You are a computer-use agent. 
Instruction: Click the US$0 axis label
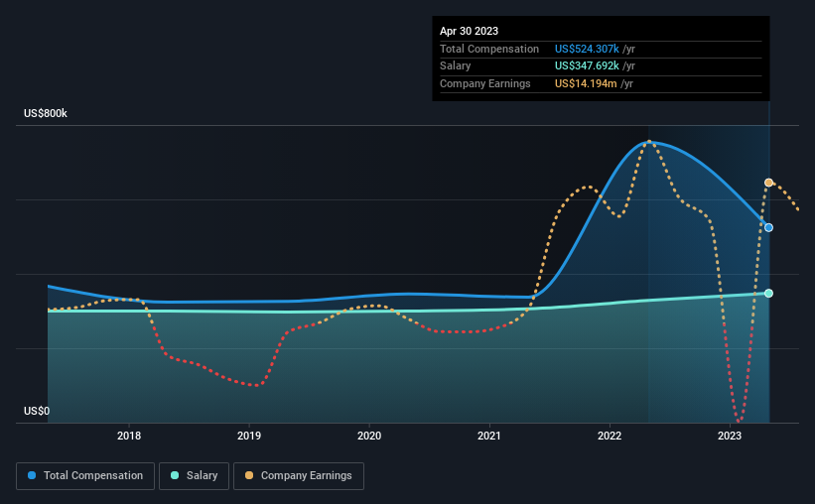point(37,411)
